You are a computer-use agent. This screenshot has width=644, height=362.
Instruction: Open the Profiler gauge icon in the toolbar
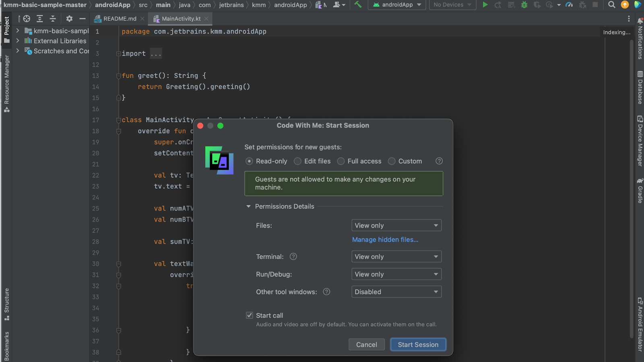(569, 5)
